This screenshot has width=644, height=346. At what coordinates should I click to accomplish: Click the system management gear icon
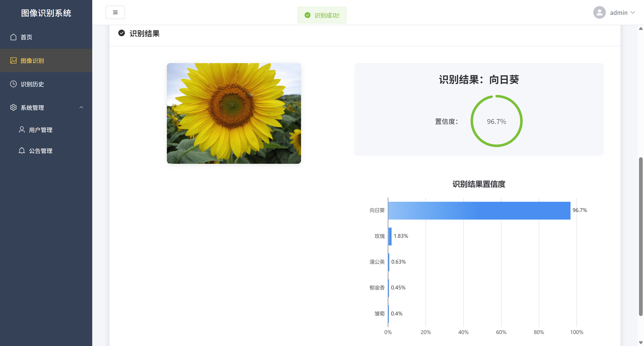[13, 108]
